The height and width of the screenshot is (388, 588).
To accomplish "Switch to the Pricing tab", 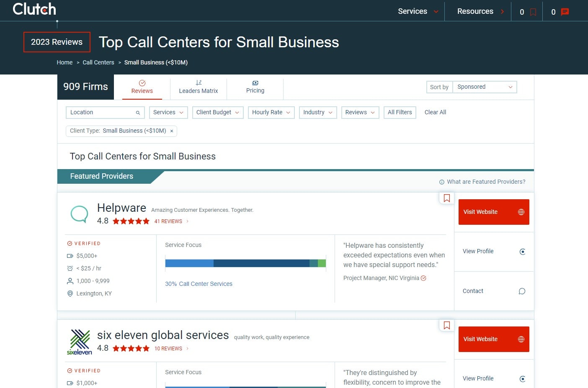I will pos(255,87).
